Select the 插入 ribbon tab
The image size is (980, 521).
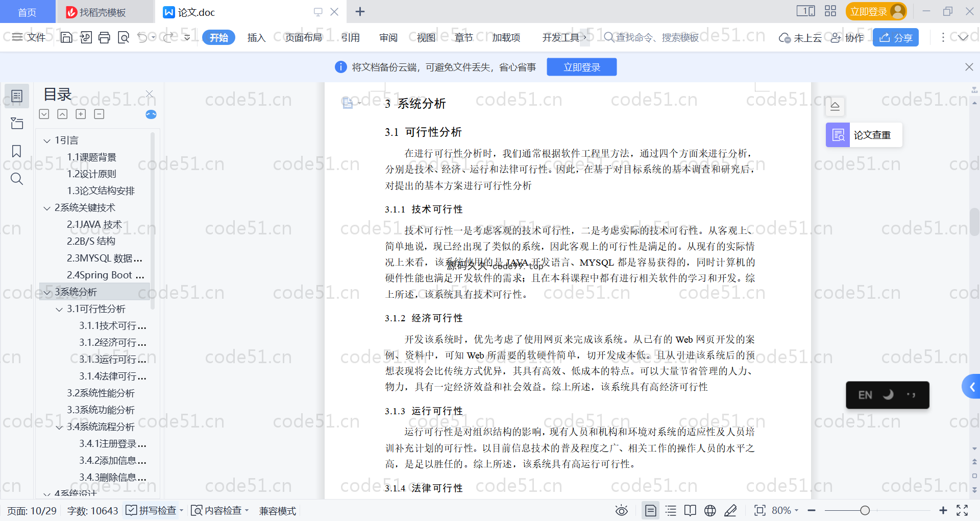pos(256,37)
